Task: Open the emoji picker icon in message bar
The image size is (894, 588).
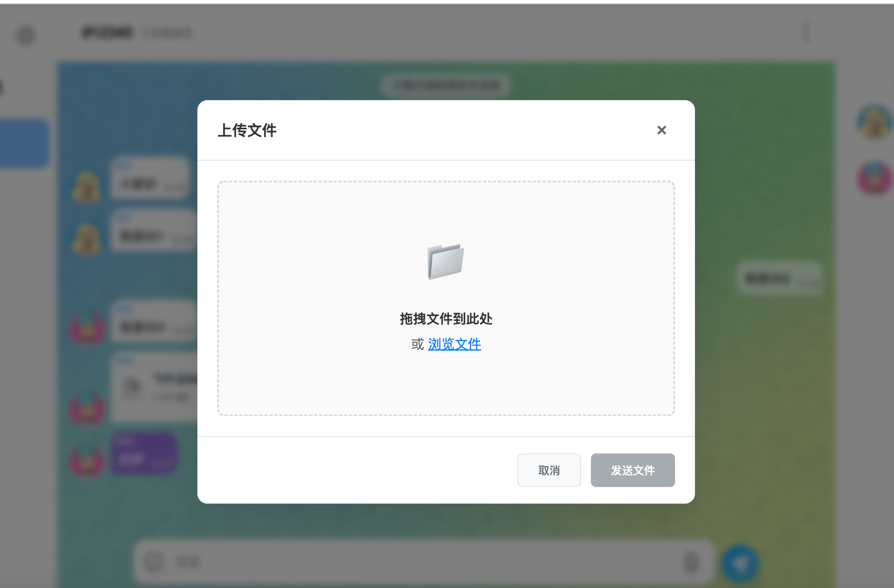Action: click(x=154, y=563)
